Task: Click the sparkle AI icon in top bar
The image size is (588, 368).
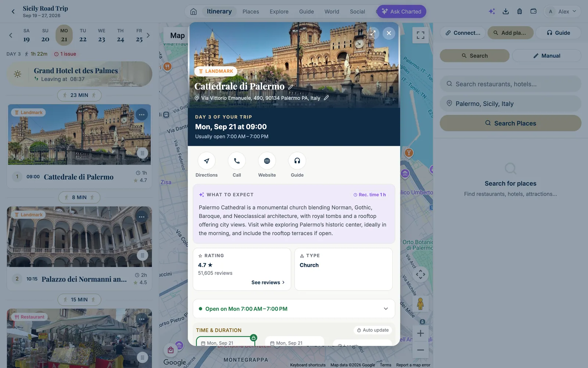Action: coord(492,11)
